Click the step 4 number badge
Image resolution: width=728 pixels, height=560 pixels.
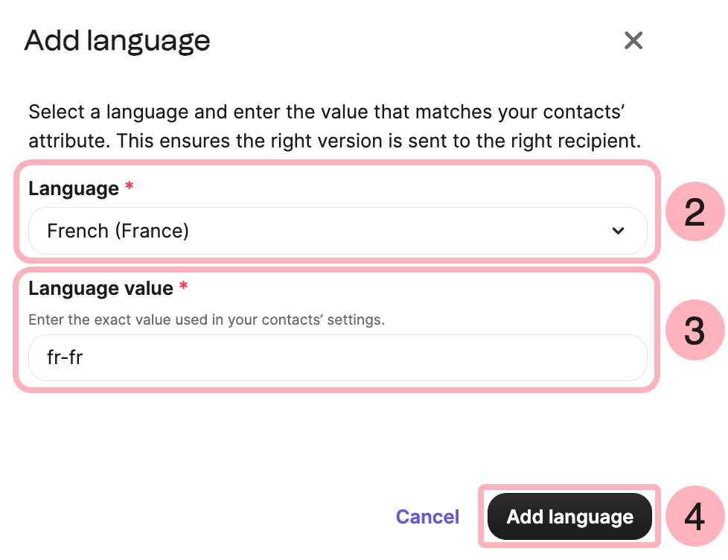694,517
